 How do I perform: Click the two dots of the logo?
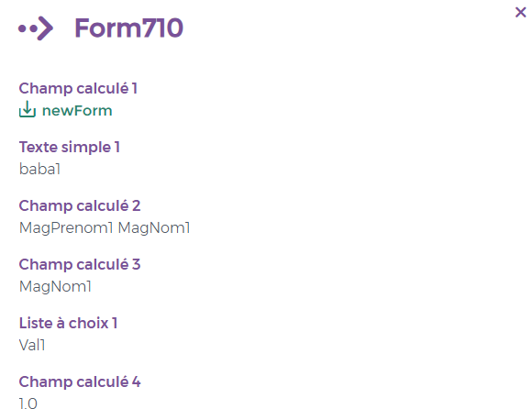click(28, 28)
